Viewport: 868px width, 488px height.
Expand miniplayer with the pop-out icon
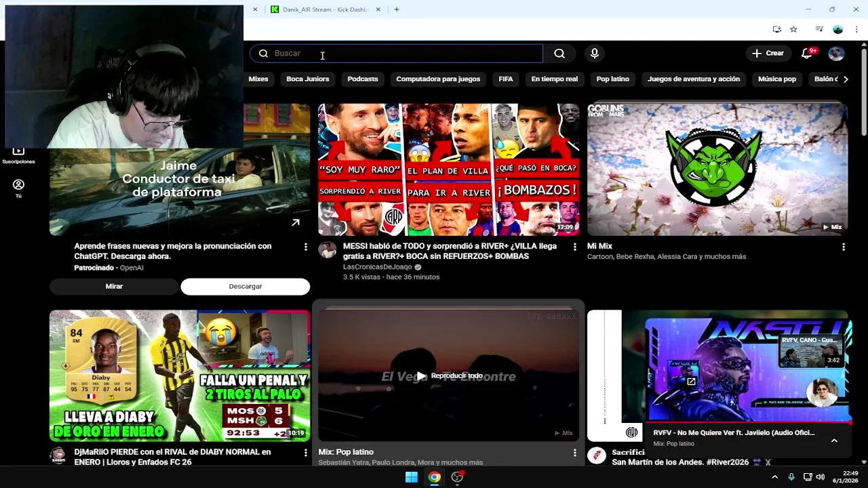pos(691,382)
